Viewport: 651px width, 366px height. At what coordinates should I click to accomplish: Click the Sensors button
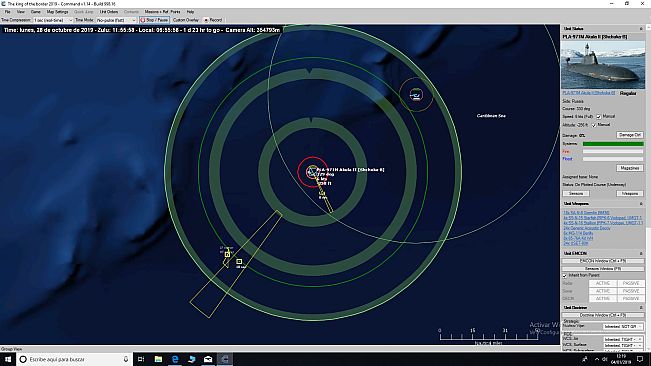click(576, 193)
